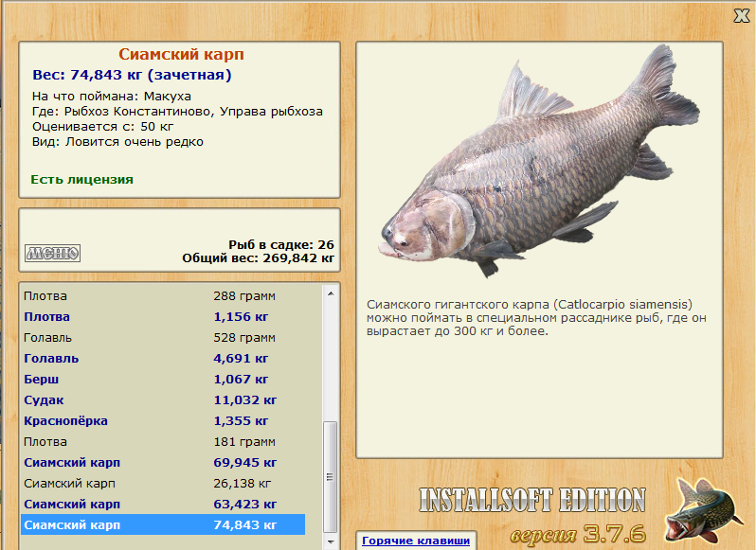
Task: Click the Оценивается с: 50 кг line
Action: (x=102, y=127)
